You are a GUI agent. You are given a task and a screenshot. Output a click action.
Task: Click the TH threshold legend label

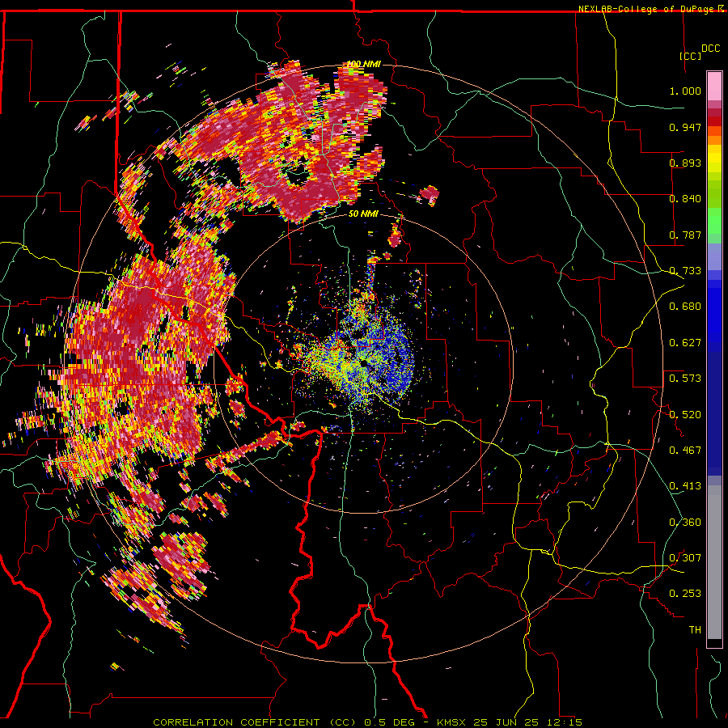pos(695,630)
